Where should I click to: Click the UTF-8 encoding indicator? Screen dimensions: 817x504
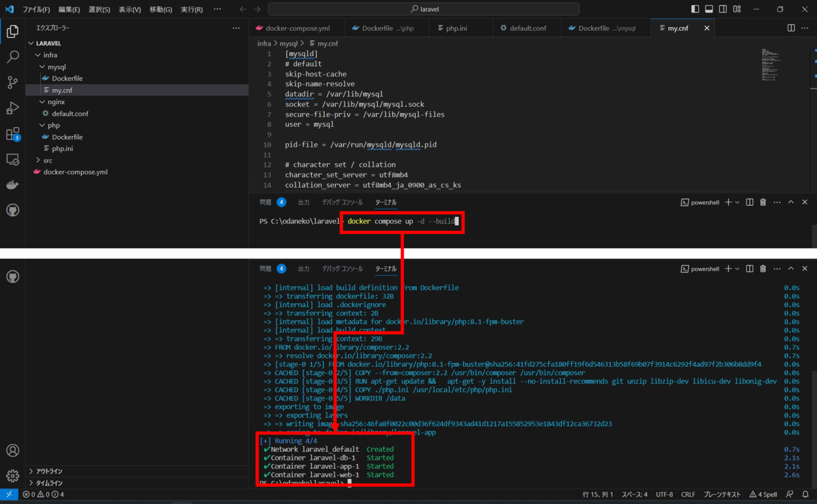click(664, 494)
